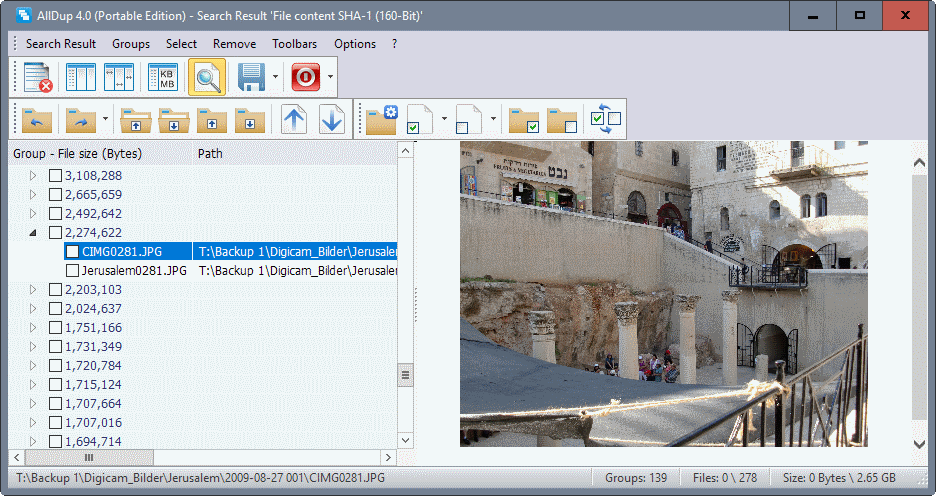Click the file preview magnifier icon
Viewport: 936px width, 496px height.
(x=207, y=77)
